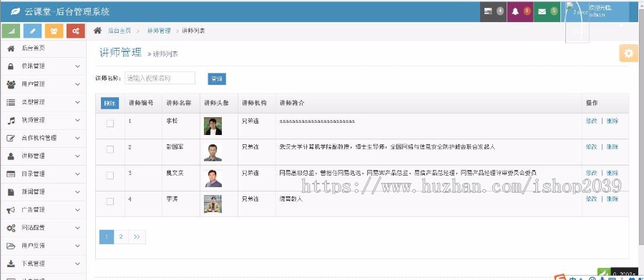Expand the 权限管理 chevron

[x=77, y=66]
